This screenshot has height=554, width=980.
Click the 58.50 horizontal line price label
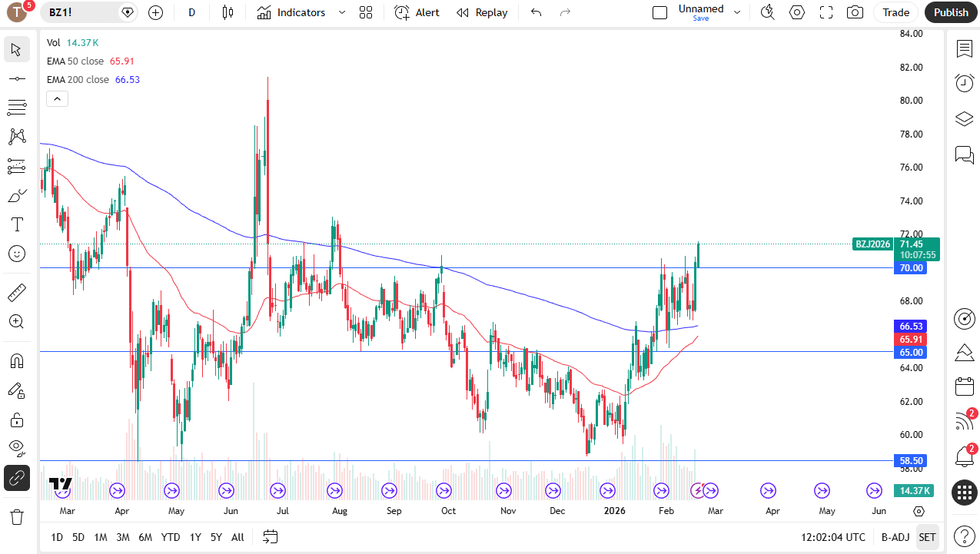point(911,461)
